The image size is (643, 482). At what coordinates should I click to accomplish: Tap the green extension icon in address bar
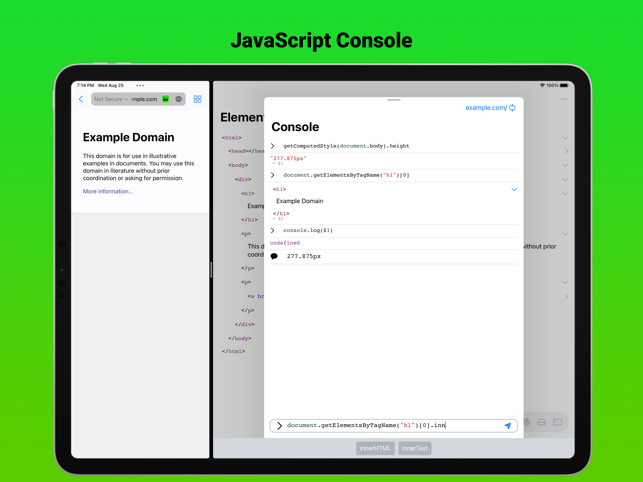coord(166,99)
